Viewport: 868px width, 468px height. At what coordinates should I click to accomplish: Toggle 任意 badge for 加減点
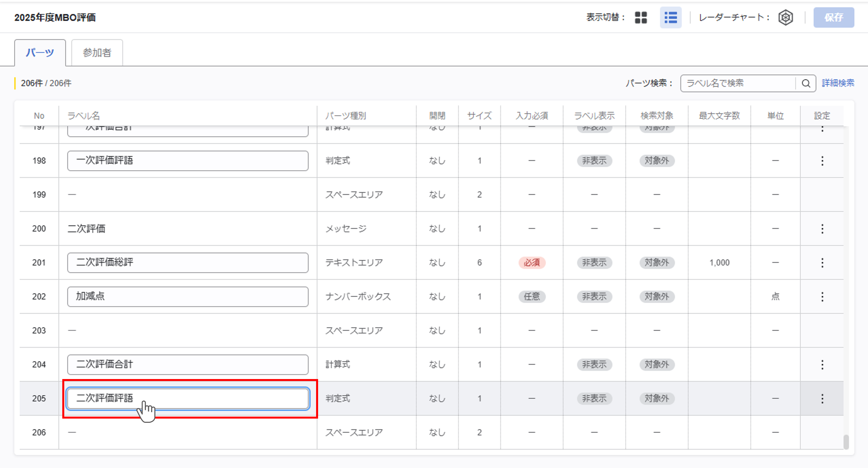[x=532, y=297]
